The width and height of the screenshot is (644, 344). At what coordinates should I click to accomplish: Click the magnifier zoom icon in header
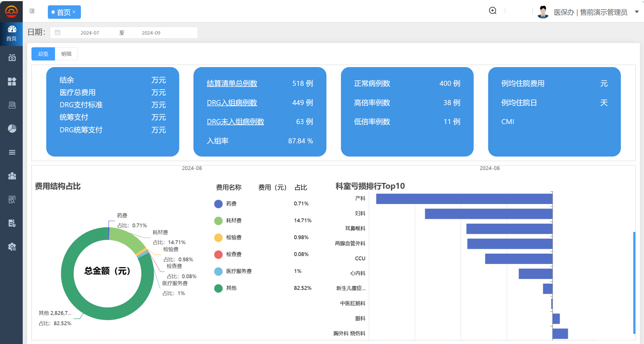[492, 11]
